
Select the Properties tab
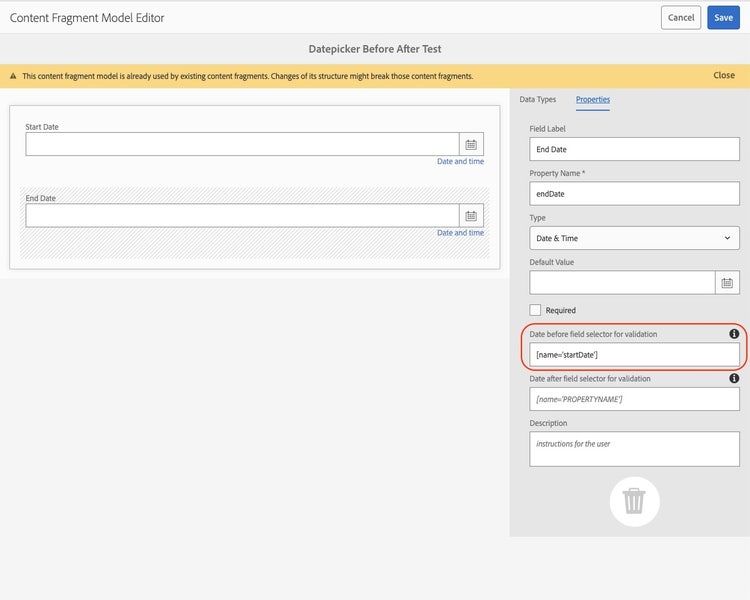point(593,100)
